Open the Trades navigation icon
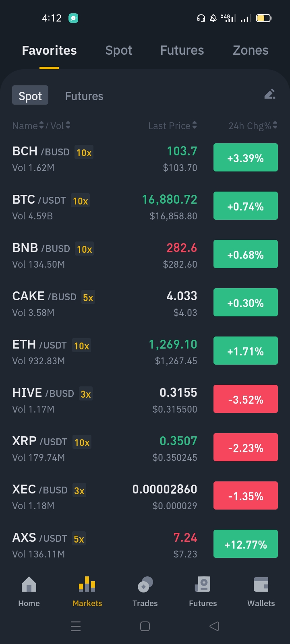 145,584
